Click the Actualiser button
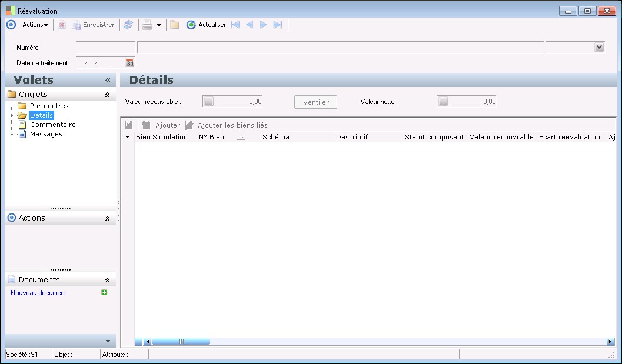The height and width of the screenshot is (364, 622). point(207,25)
